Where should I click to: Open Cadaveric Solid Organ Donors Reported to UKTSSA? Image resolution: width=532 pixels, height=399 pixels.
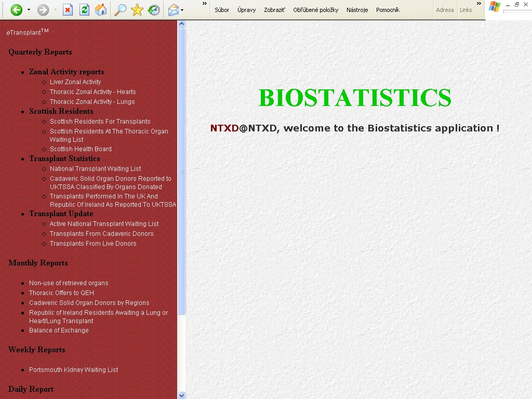coord(111,182)
